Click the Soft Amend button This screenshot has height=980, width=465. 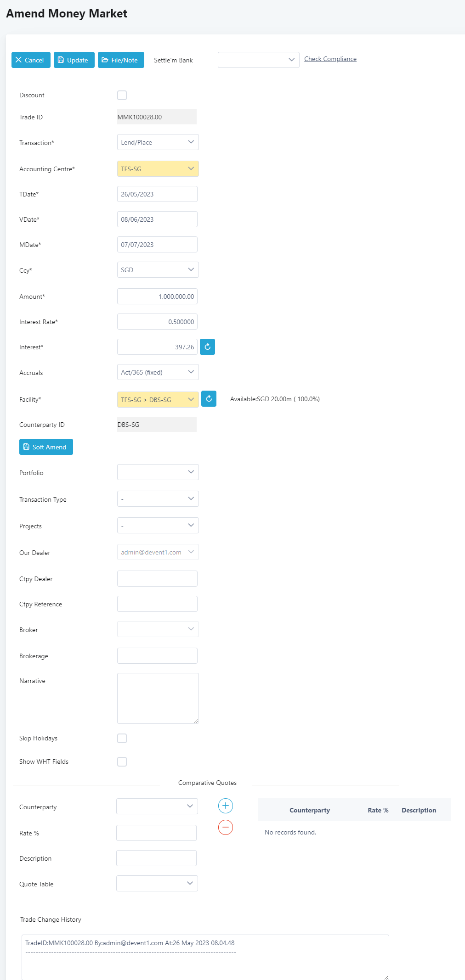tap(46, 447)
